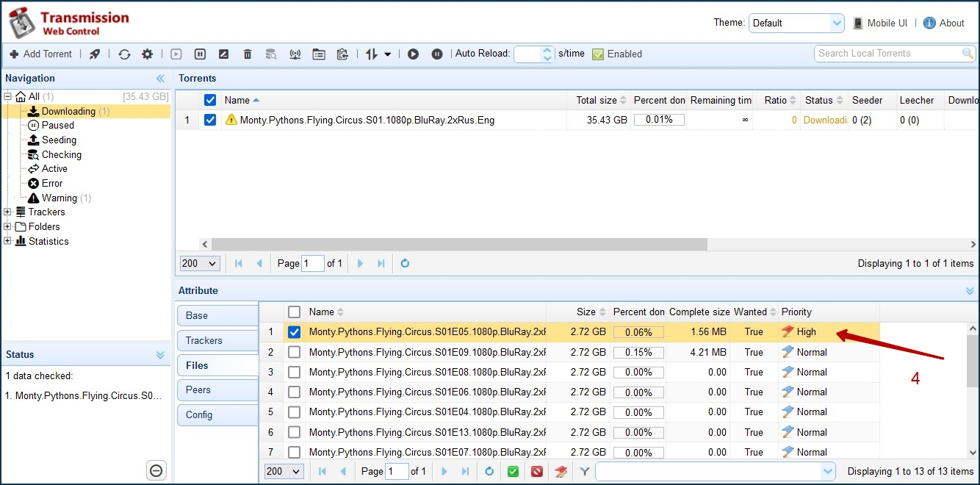Open the Config tab
Screen dimensions: 980x485
217,415
